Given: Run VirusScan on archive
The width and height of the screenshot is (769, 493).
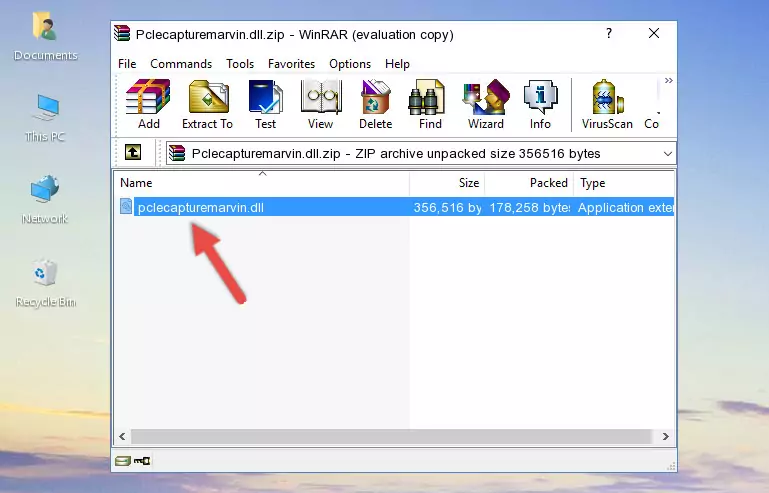Looking at the screenshot, I should point(607,104).
